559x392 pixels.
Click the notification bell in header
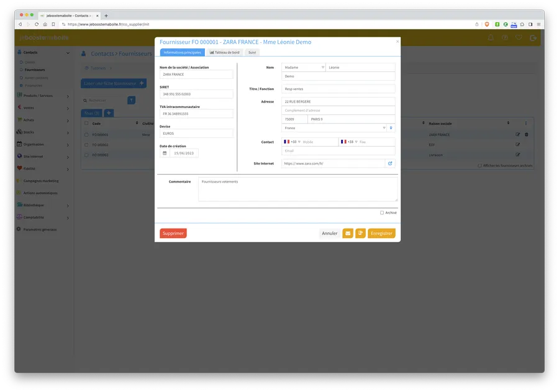pyautogui.click(x=491, y=37)
